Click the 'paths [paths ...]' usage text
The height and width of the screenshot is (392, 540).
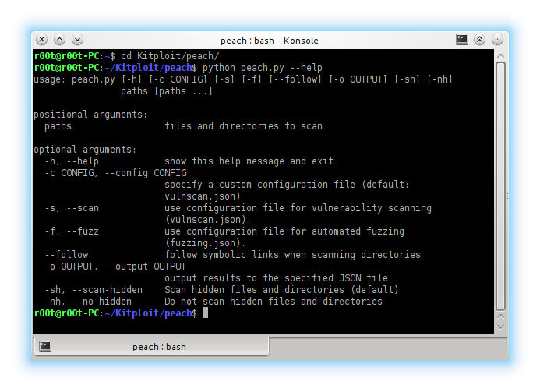click(167, 91)
